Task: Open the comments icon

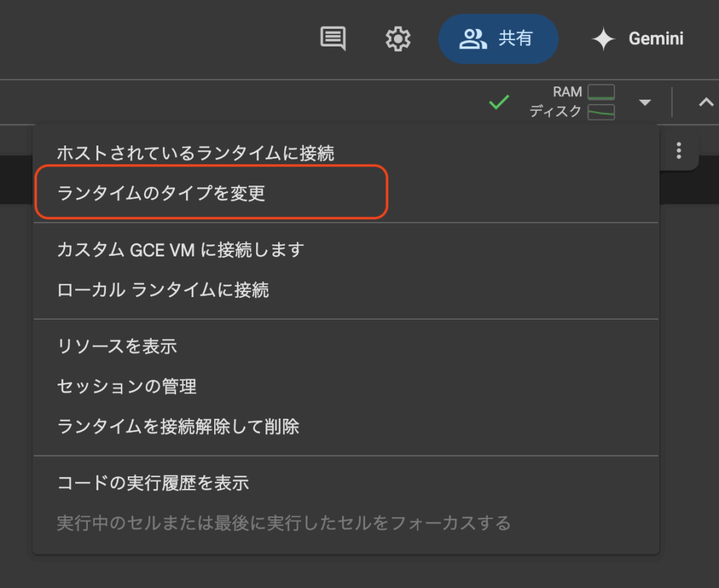Action: click(x=333, y=39)
